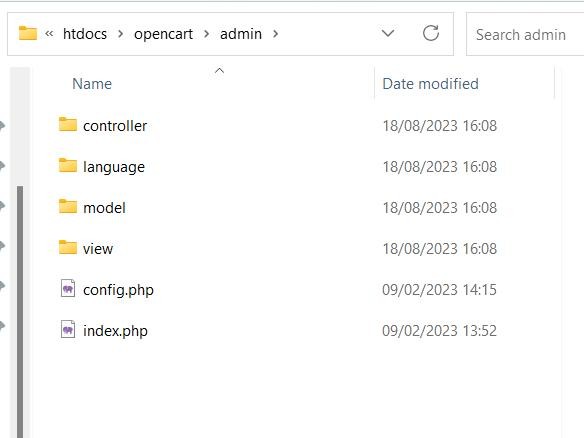
Task: Click the config.php file icon
Action: pyautogui.click(x=68, y=289)
